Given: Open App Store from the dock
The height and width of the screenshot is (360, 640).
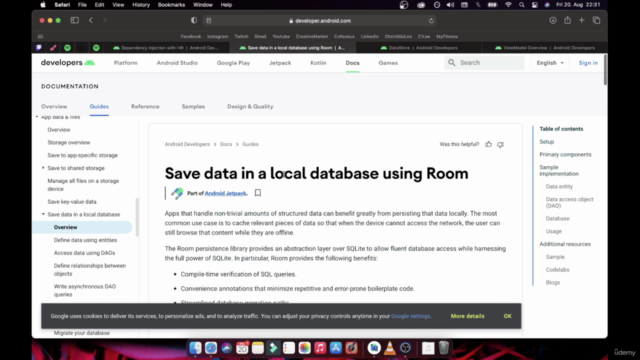Looking at the screenshot, I should 336,348.
